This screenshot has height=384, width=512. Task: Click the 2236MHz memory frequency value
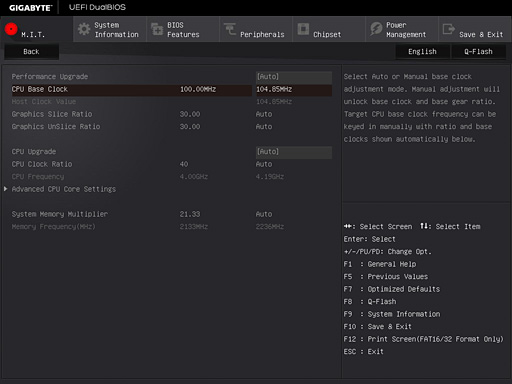click(270, 227)
